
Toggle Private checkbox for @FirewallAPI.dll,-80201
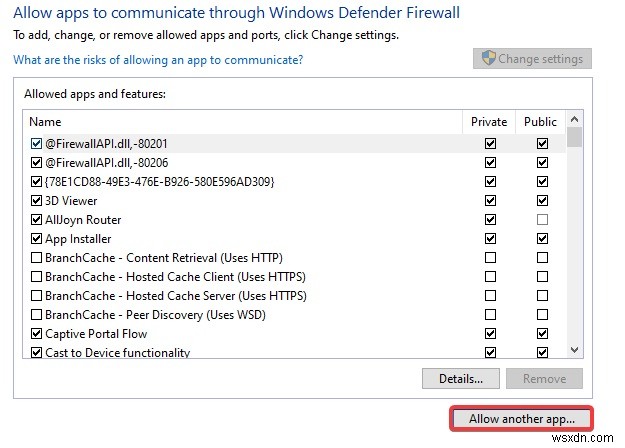(490, 143)
